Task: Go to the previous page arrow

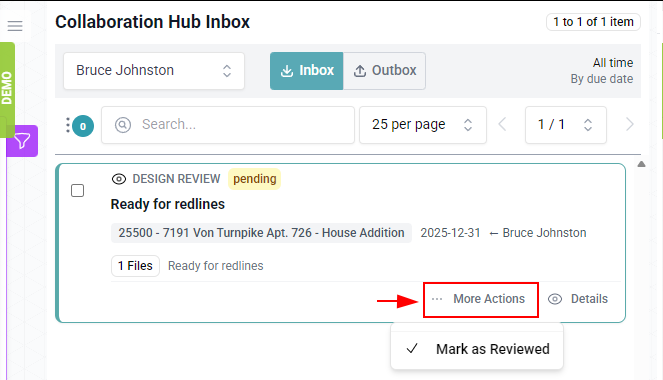Action: tap(502, 124)
